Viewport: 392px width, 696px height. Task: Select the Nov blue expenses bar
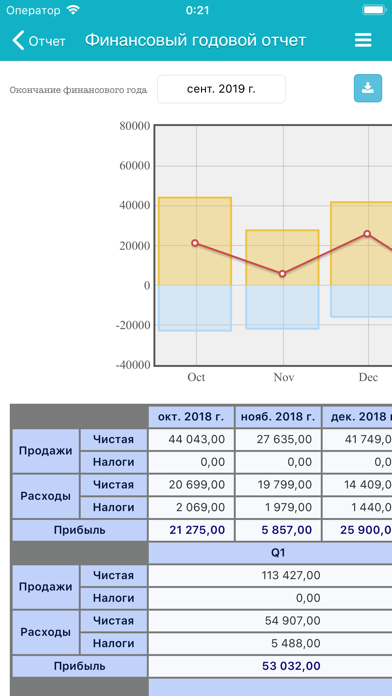click(x=282, y=307)
